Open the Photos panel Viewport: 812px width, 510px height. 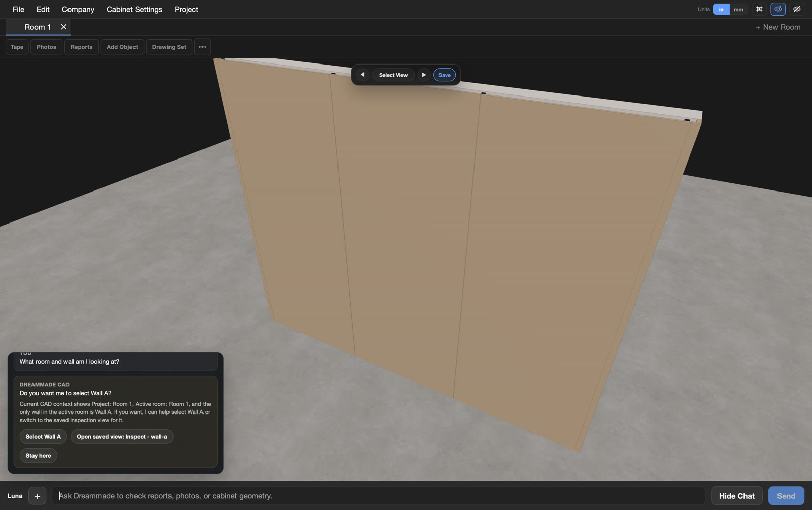coord(46,47)
